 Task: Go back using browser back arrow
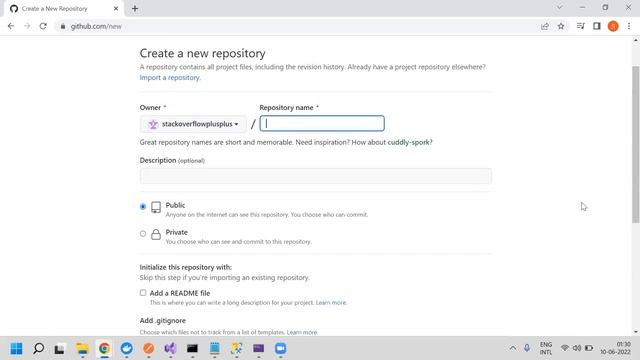point(11,26)
